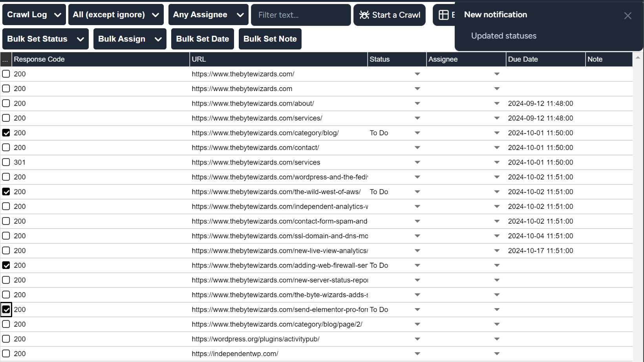Screen dimensions: 644x362
Task: Open the Bulk Set Status menu
Action: click(45, 39)
